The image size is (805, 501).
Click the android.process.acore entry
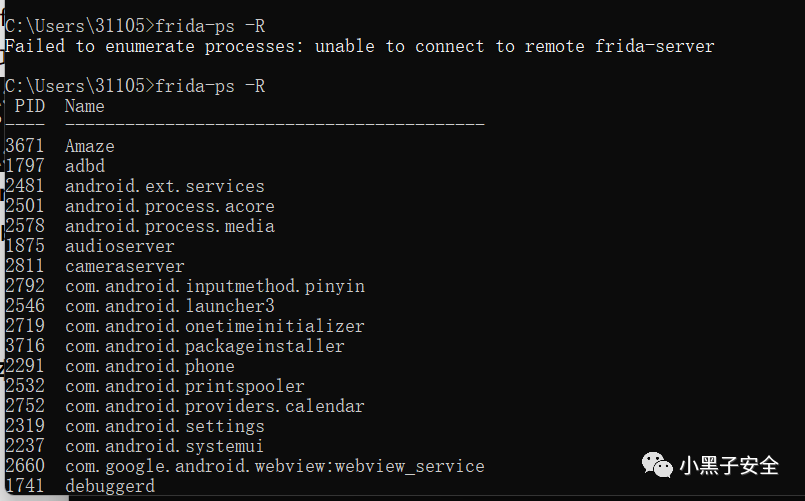(169, 206)
